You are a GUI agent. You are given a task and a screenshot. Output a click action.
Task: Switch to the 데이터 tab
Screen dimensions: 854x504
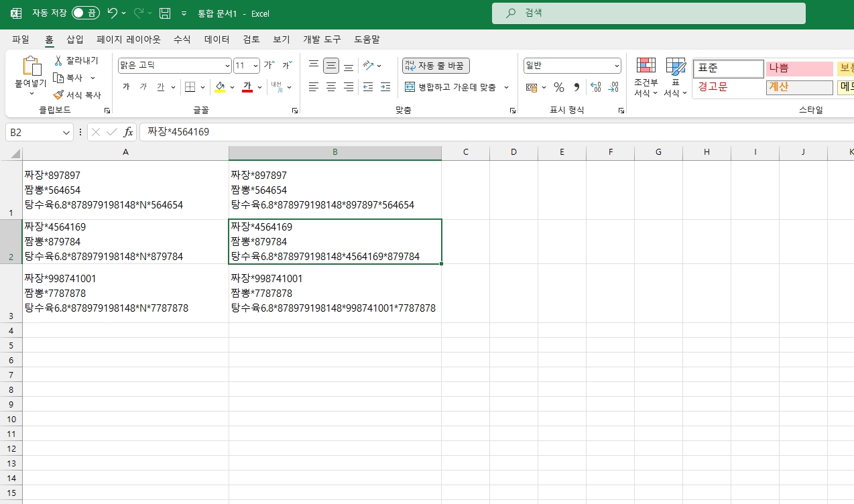(217, 40)
